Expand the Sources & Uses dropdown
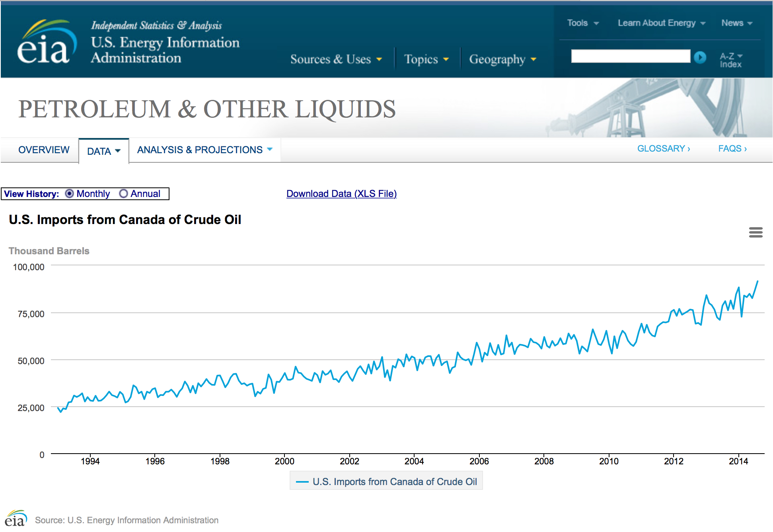773x532 pixels. (336, 59)
